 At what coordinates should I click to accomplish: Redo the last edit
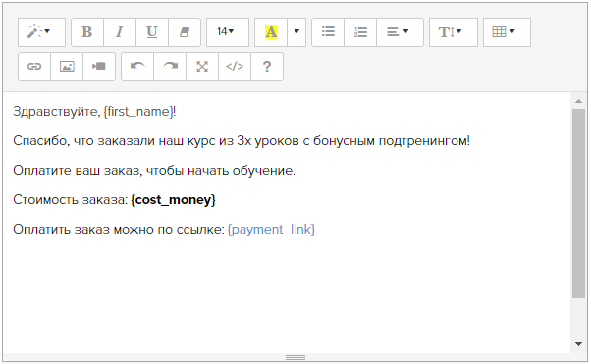pyautogui.click(x=170, y=67)
